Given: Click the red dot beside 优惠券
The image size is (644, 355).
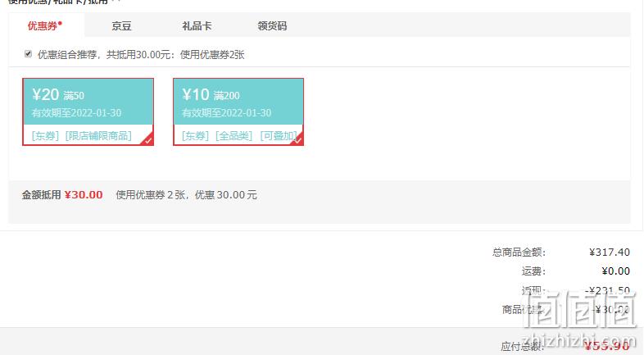Looking at the screenshot, I should pos(60,23).
